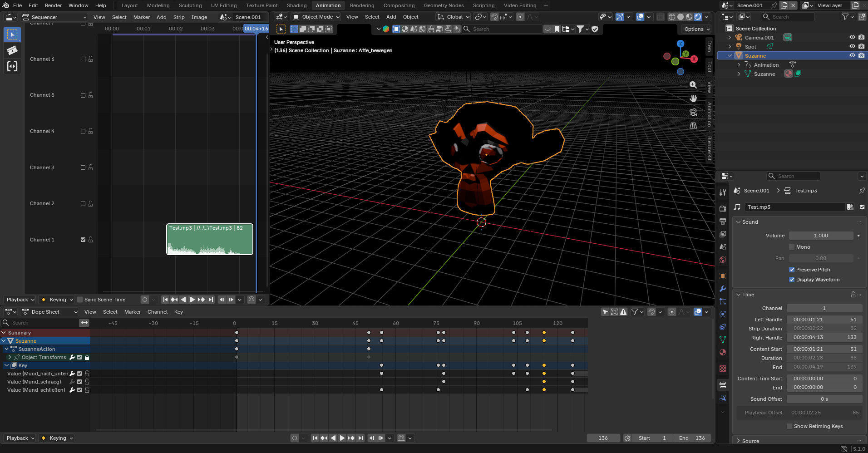Switch to the Video Editing workspace tab
Viewport: 868px width, 453px height.
click(520, 5)
